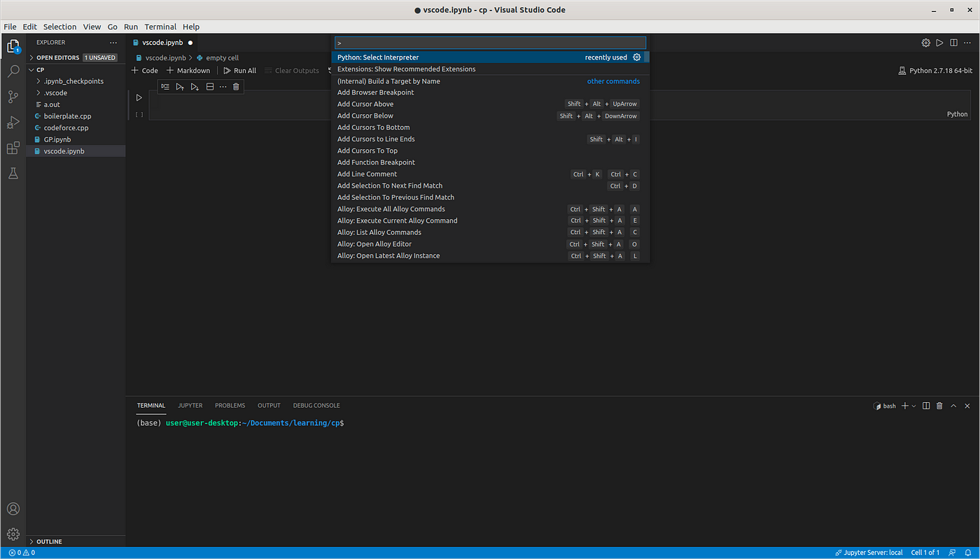This screenshot has height=559, width=980.
Task: Open the Edit menu
Action: coord(29,27)
